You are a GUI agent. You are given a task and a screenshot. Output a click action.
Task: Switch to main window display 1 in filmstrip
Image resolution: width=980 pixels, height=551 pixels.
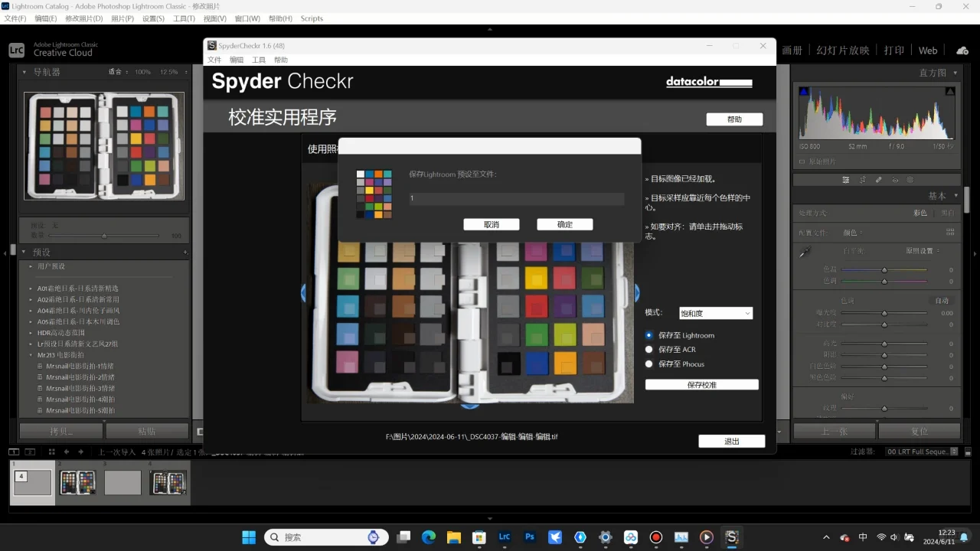click(x=15, y=452)
